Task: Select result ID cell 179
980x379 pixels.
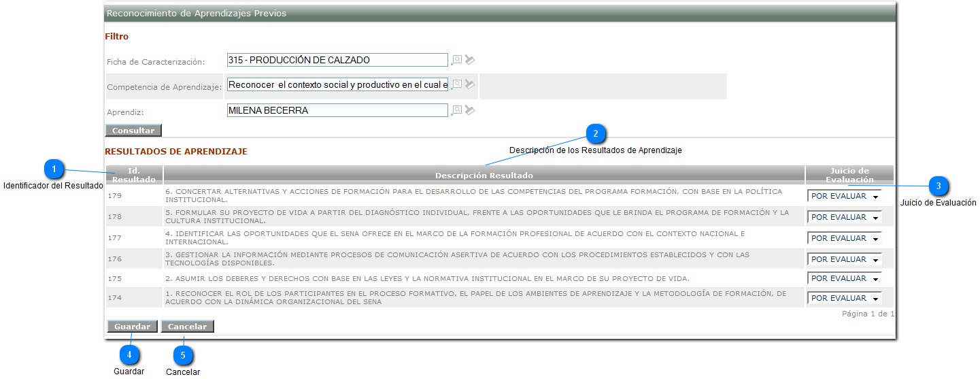Action: click(134, 196)
